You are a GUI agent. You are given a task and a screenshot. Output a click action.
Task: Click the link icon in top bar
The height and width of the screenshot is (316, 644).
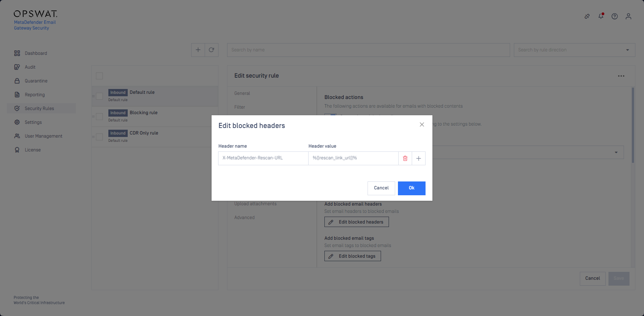click(x=587, y=16)
